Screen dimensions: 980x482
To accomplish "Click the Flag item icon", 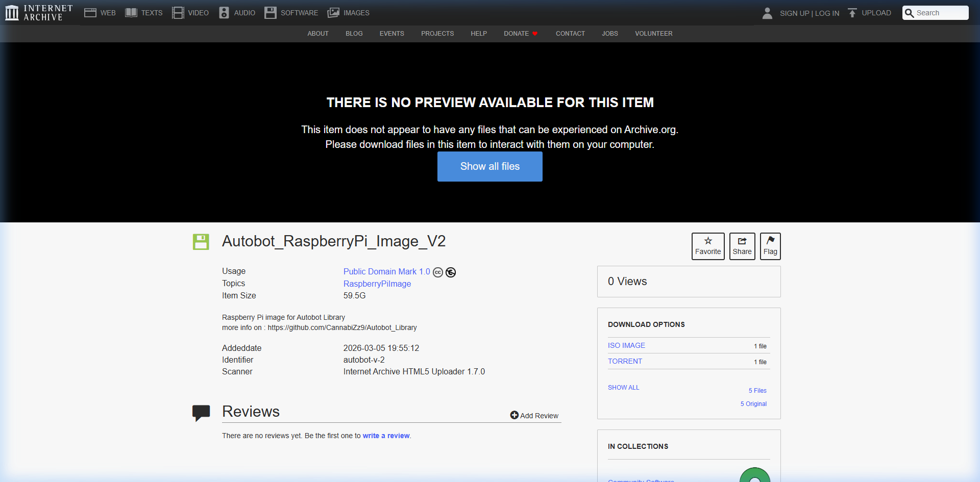I will point(770,246).
